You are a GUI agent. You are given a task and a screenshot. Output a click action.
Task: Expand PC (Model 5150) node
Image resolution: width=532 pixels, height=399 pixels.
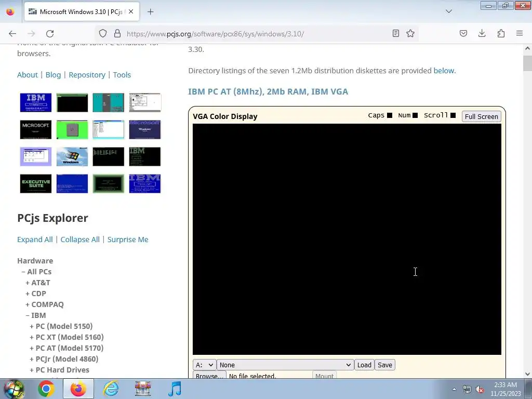(x=61, y=326)
